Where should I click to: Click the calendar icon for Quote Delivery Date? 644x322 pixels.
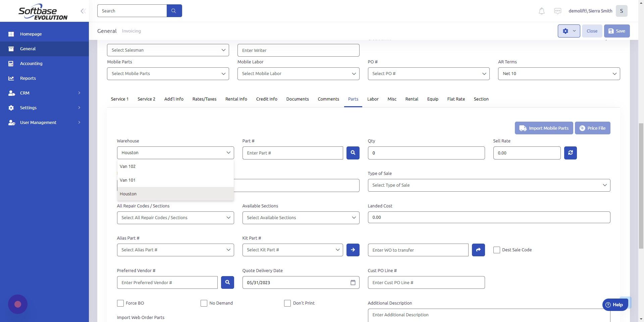coord(352,282)
